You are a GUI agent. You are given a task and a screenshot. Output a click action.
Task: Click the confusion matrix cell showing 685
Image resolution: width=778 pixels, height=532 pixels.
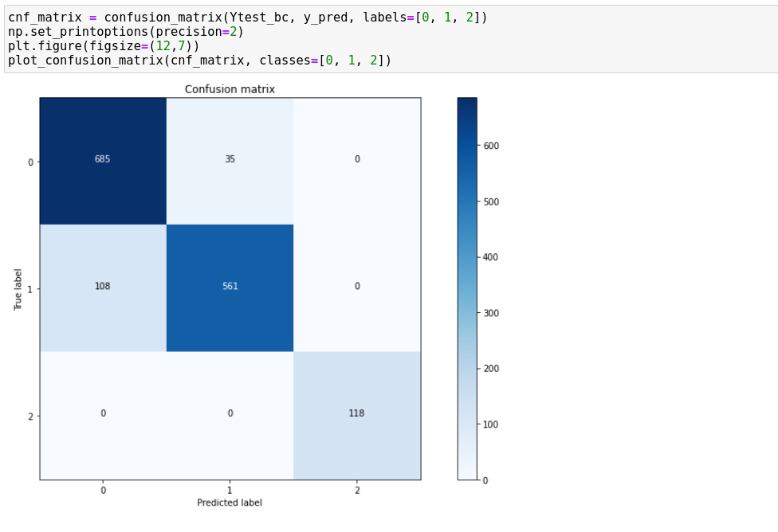[102, 158]
